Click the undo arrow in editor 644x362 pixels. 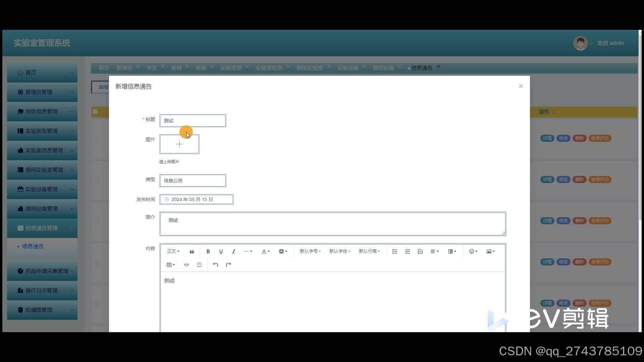(x=216, y=265)
